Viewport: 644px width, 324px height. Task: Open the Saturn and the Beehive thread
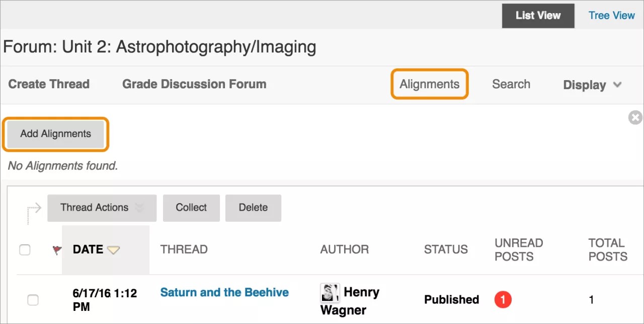point(224,292)
